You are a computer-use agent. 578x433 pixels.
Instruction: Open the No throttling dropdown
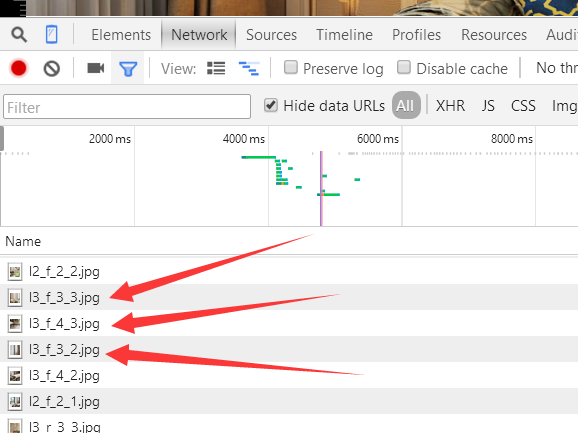pyautogui.click(x=557, y=68)
